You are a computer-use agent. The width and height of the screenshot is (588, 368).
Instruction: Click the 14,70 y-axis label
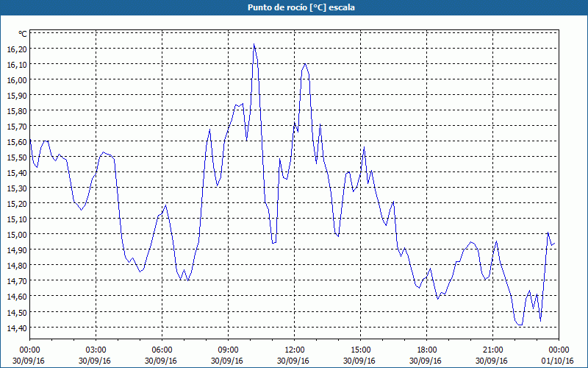click(17, 281)
